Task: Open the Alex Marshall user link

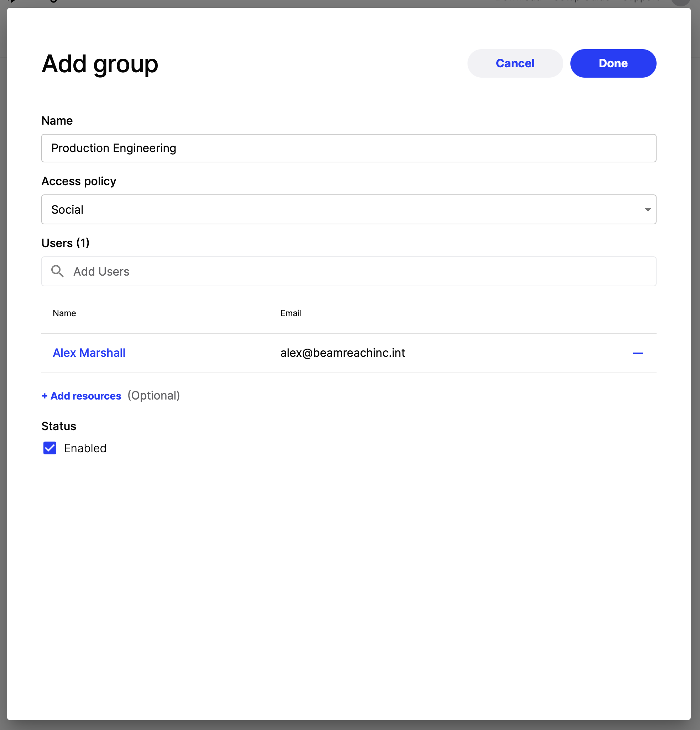Action: pos(89,353)
